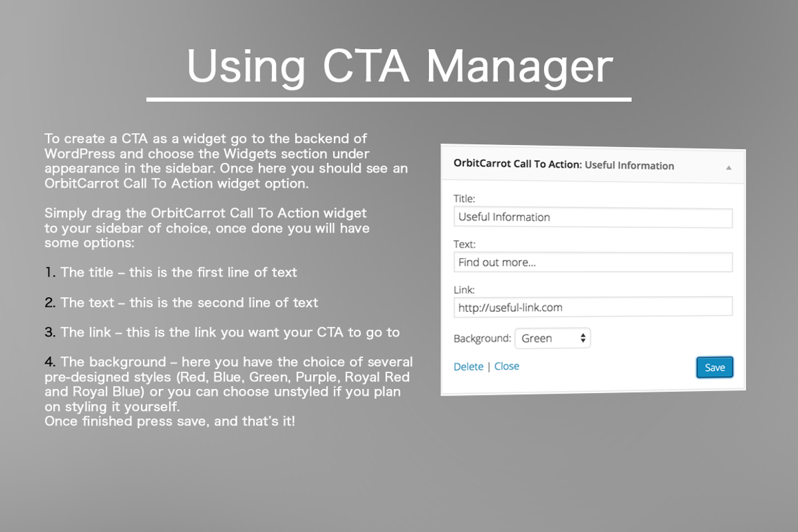
Task: Click the Close link
Action: click(x=507, y=366)
